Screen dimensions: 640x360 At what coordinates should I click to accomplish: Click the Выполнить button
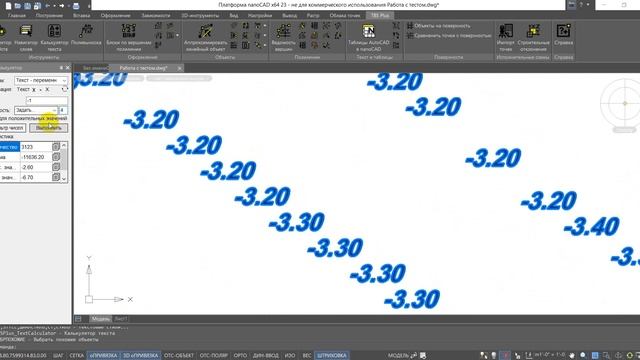click(49, 128)
